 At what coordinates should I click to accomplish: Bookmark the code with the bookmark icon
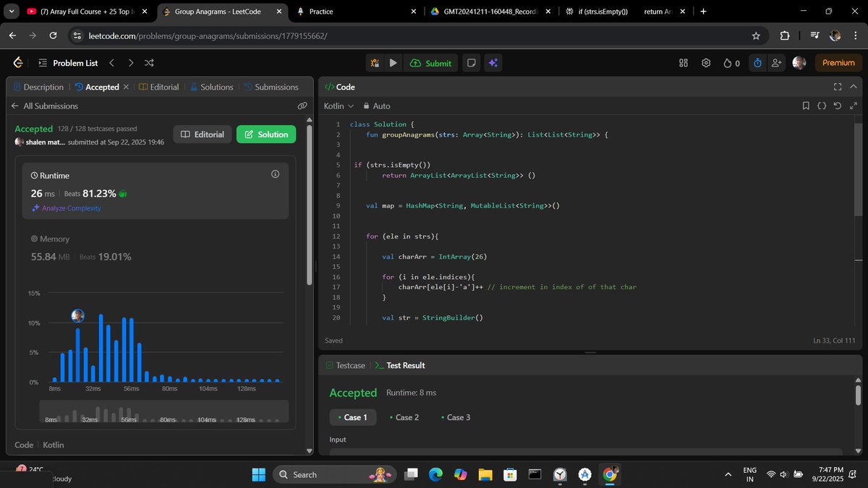pos(806,106)
